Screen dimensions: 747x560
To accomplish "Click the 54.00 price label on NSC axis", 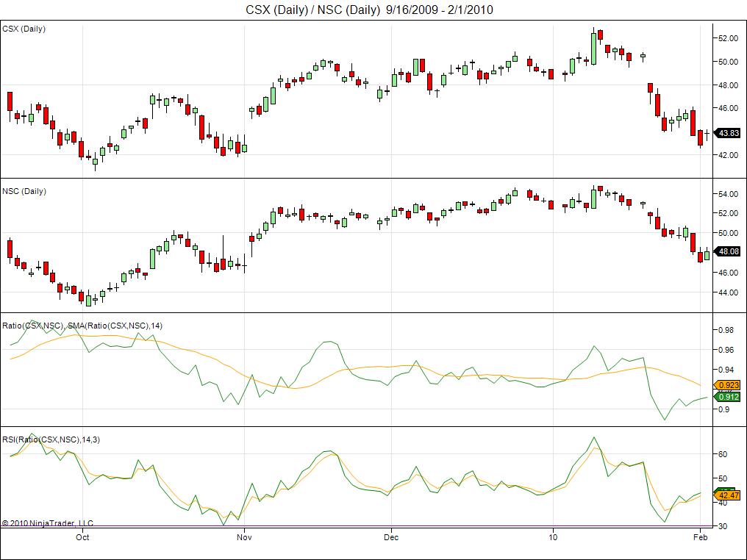I will coord(728,194).
